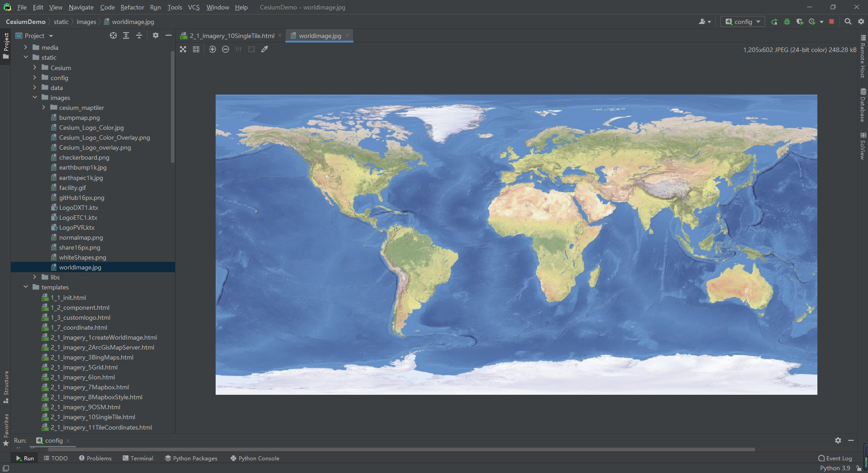868x473 pixels.
Task: Activate the color picker eyedropper tool
Action: pyautogui.click(x=265, y=49)
